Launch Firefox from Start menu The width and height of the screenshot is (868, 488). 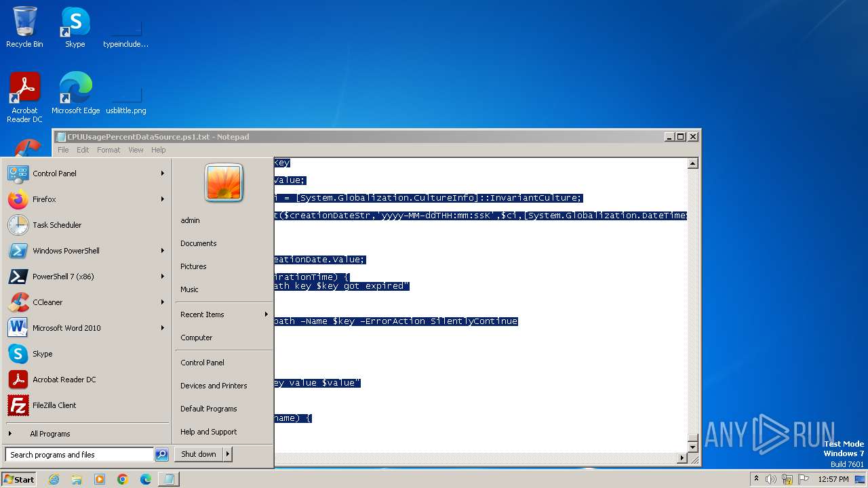(x=86, y=199)
